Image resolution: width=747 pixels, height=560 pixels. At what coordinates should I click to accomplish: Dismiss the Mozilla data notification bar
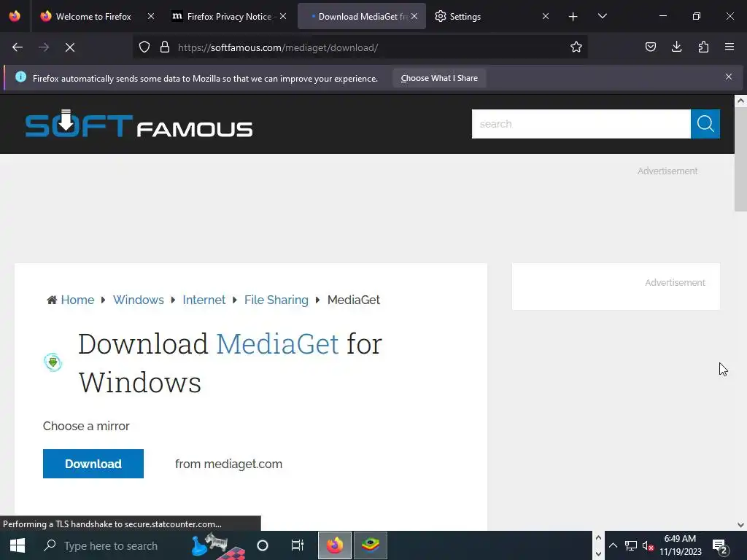pos(729,77)
